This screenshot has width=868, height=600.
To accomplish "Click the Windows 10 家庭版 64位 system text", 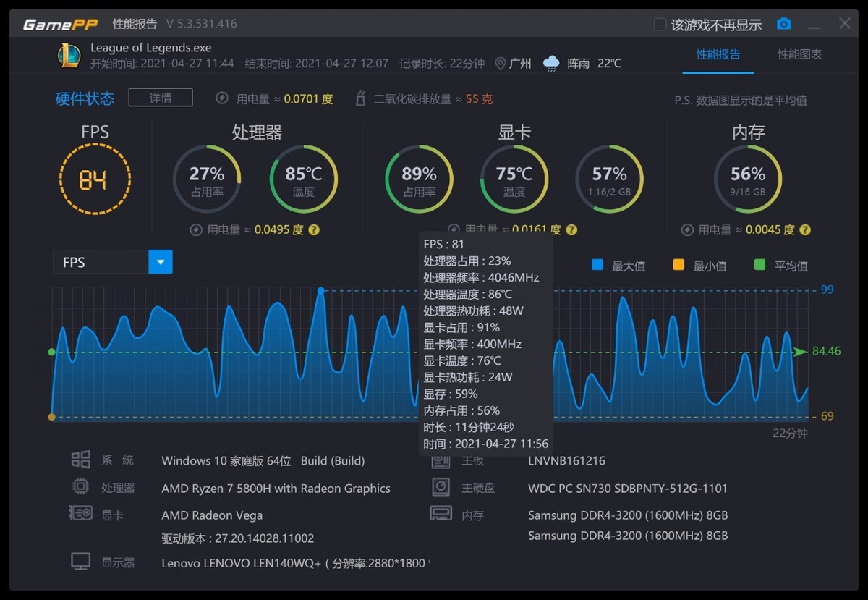I will (263, 461).
